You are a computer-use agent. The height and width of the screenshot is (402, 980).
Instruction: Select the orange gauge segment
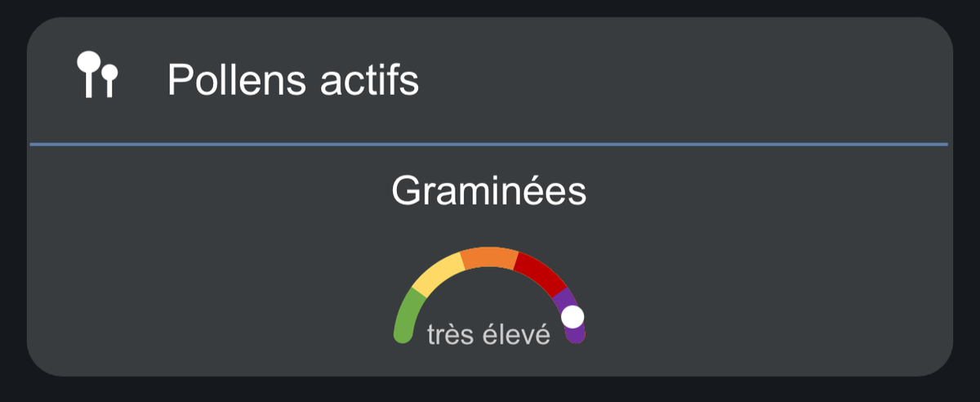(489, 257)
